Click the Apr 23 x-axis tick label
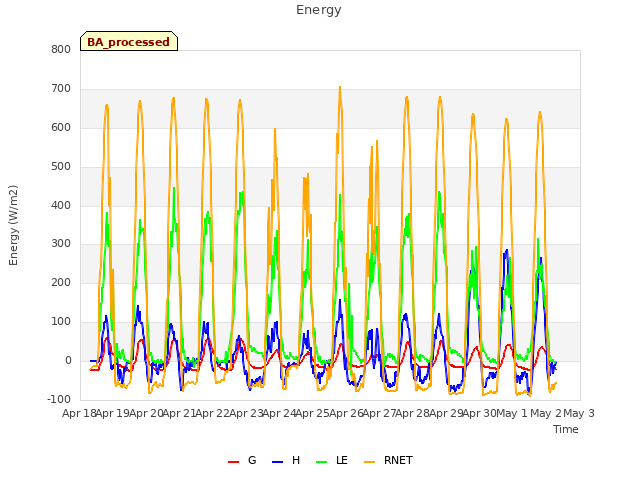Screen dimensions: 640x480 point(246,413)
